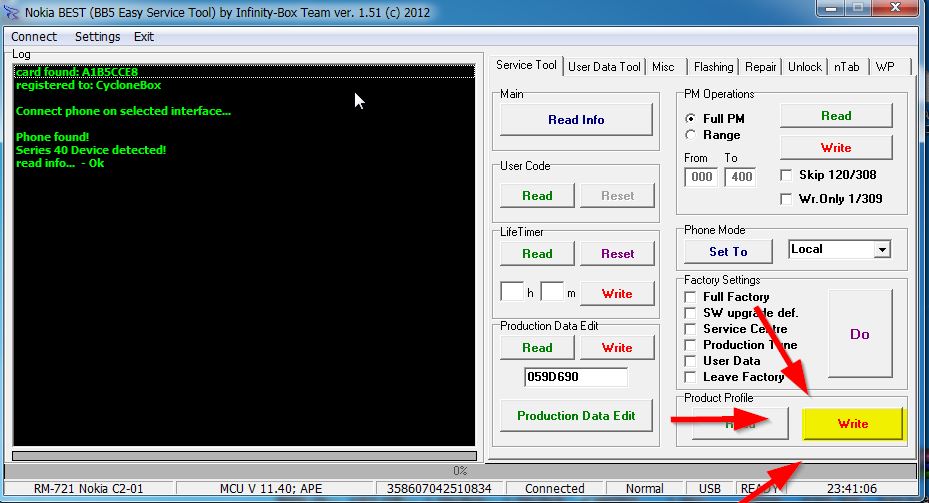
Task: Close the Nokia BEST window
Action: pyautogui.click(x=895, y=8)
